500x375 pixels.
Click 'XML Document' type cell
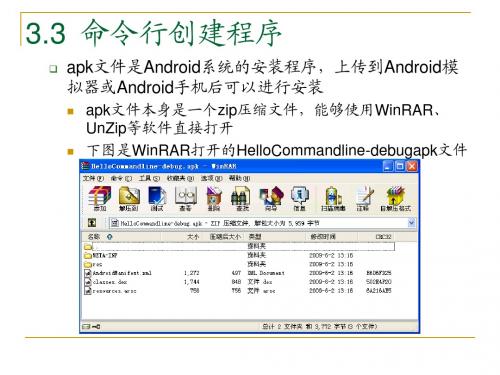(266, 273)
